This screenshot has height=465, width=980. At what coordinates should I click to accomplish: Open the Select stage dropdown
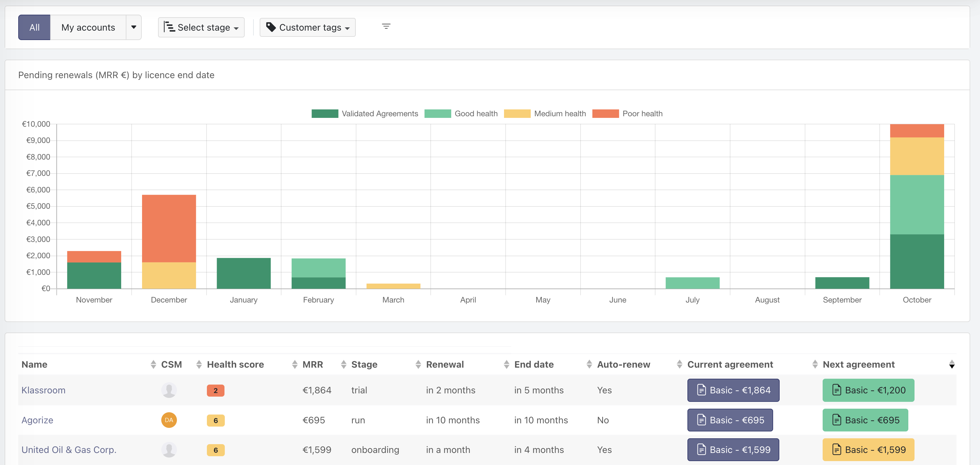coord(201,27)
